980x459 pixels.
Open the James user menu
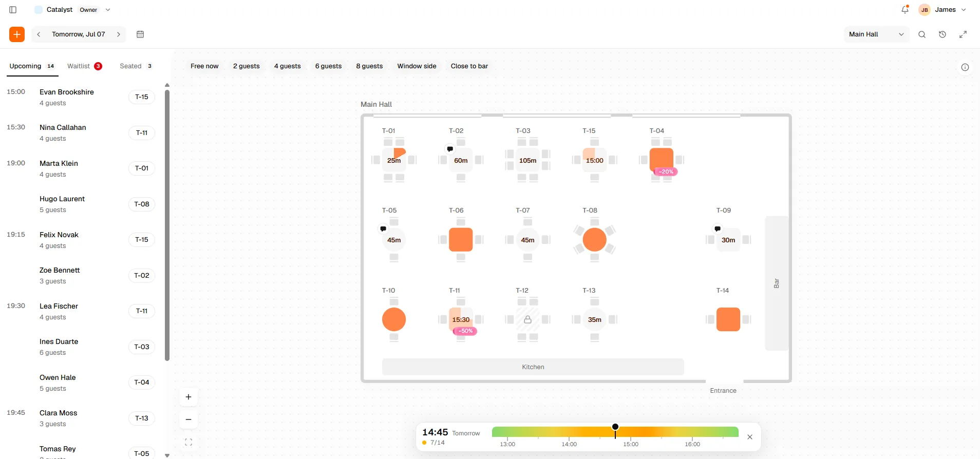pos(943,10)
